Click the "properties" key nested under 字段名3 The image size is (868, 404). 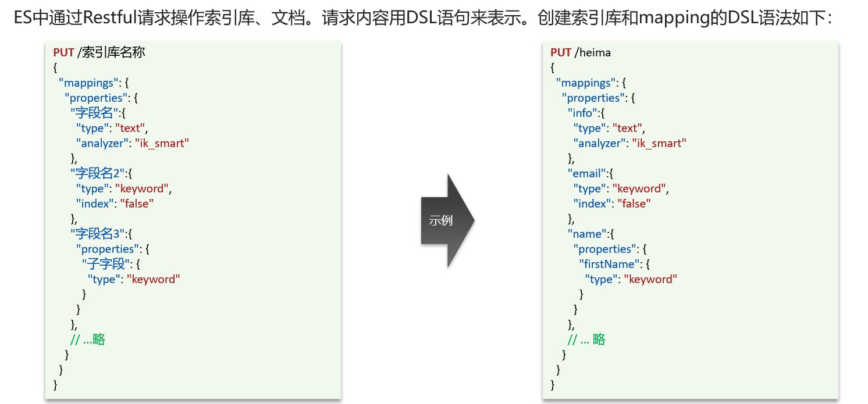point(107,249)
